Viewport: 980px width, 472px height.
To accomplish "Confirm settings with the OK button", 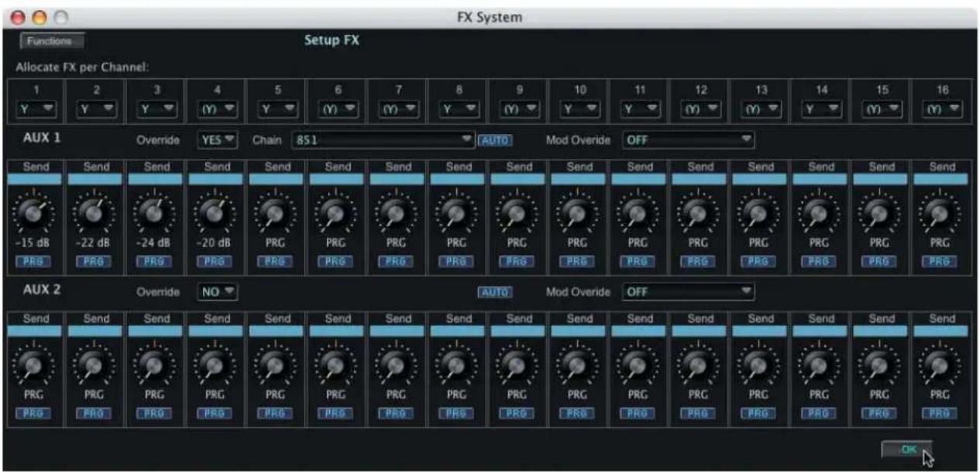I will (906, 450).
